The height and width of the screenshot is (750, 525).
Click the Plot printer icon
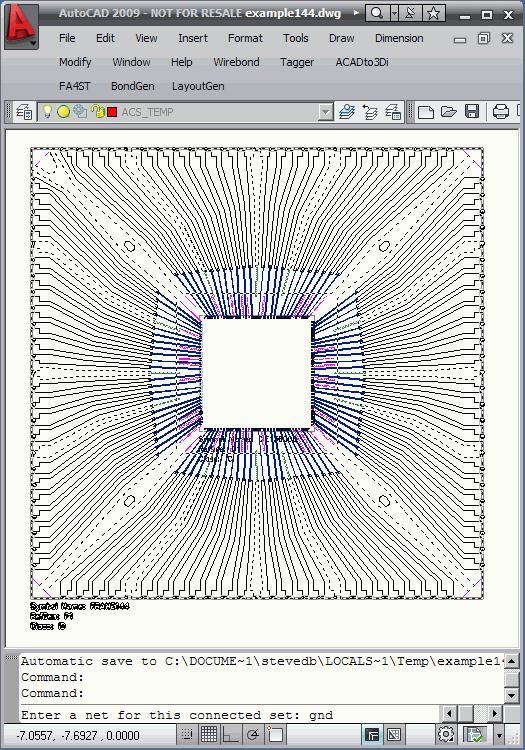click(501, 112)
